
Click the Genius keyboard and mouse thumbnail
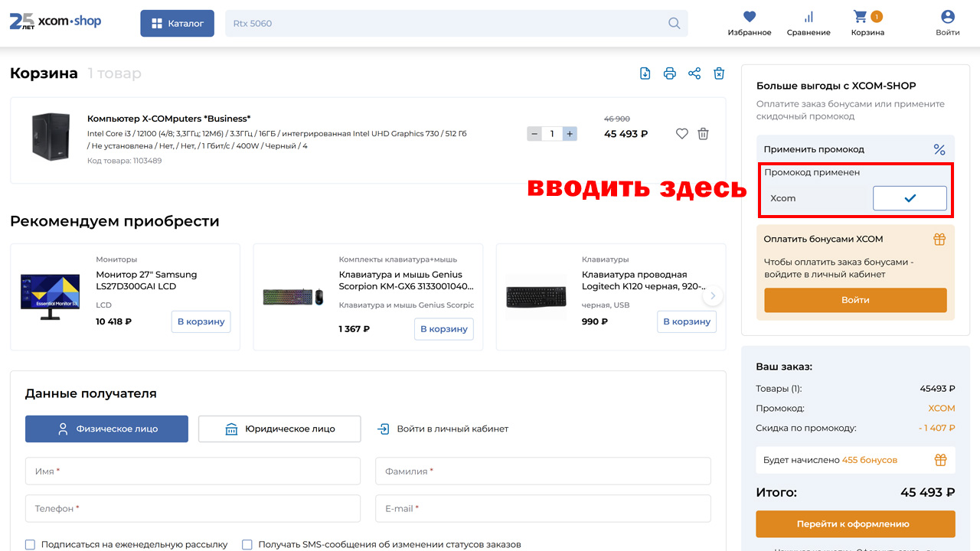tap(293, 296)
